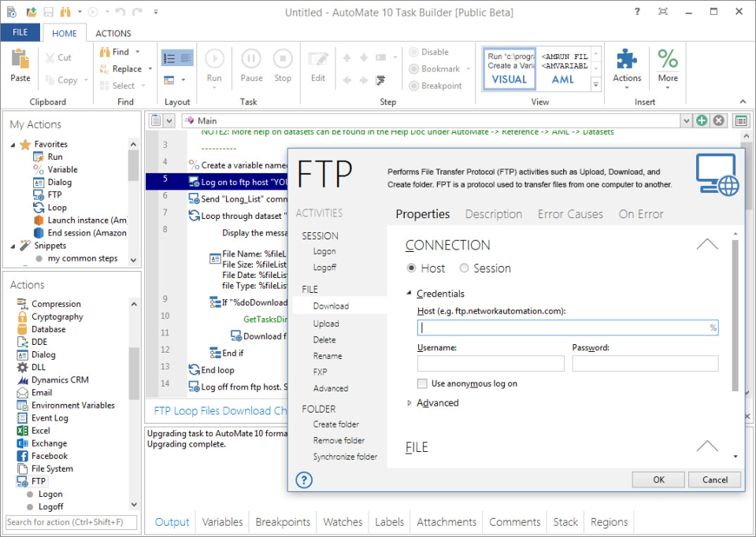
Task: Click the Paste icon in Clipboard group
Action: [20, 60]
